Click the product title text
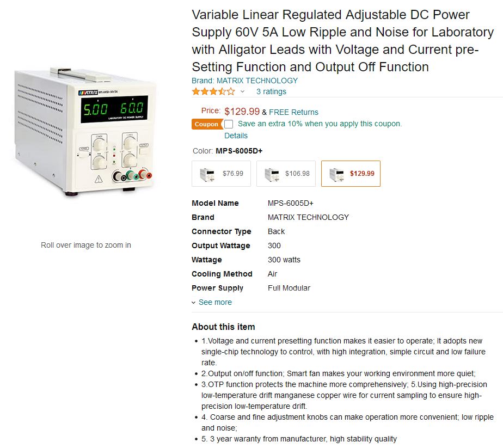This screenshot has width=503, height=448. click(342, 41)
